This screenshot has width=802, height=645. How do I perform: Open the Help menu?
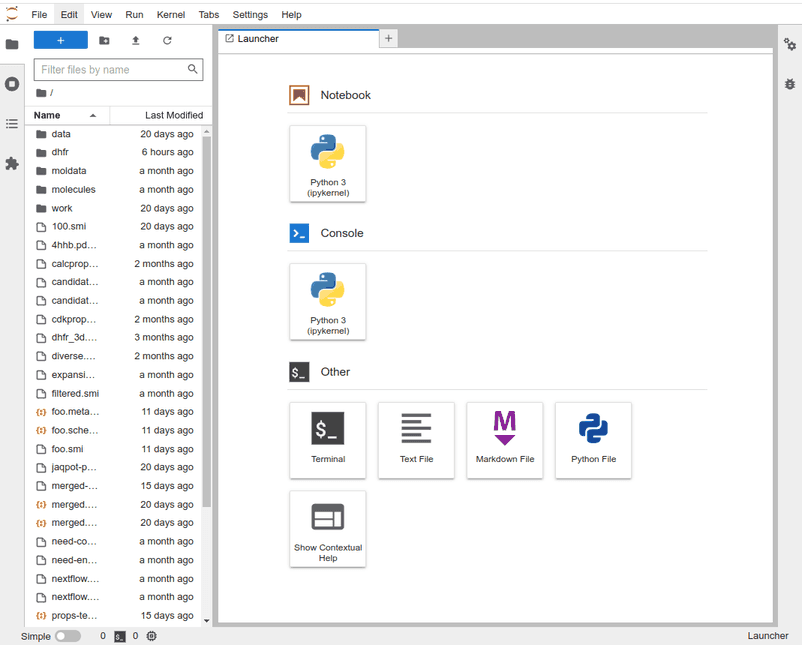pyautogui.click(x=291, y=14)
